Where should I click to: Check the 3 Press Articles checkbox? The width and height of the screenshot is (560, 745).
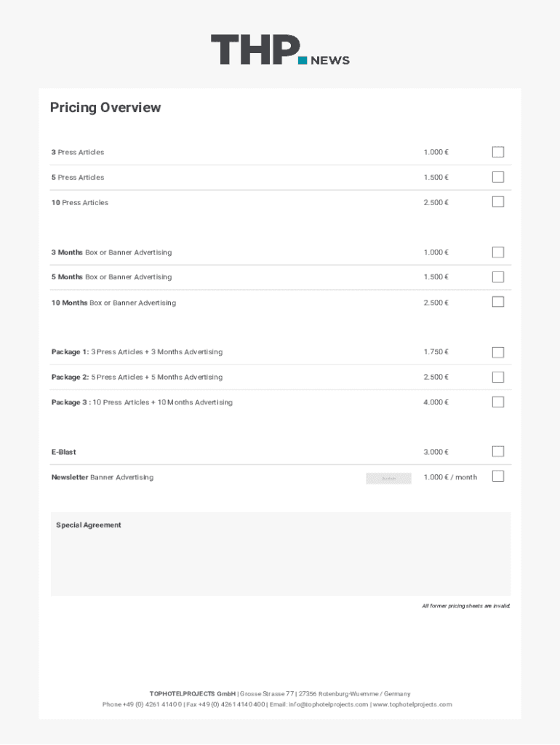click(x=498, y=152)
